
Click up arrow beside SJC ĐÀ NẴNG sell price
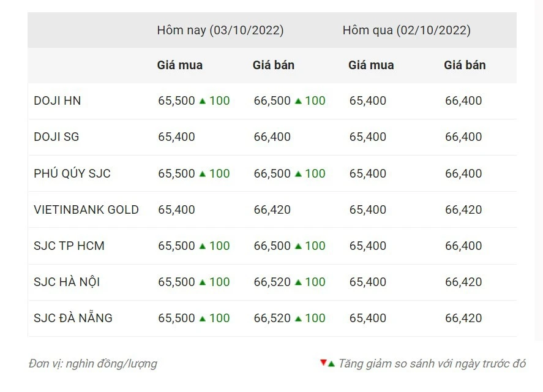(298, 318)
